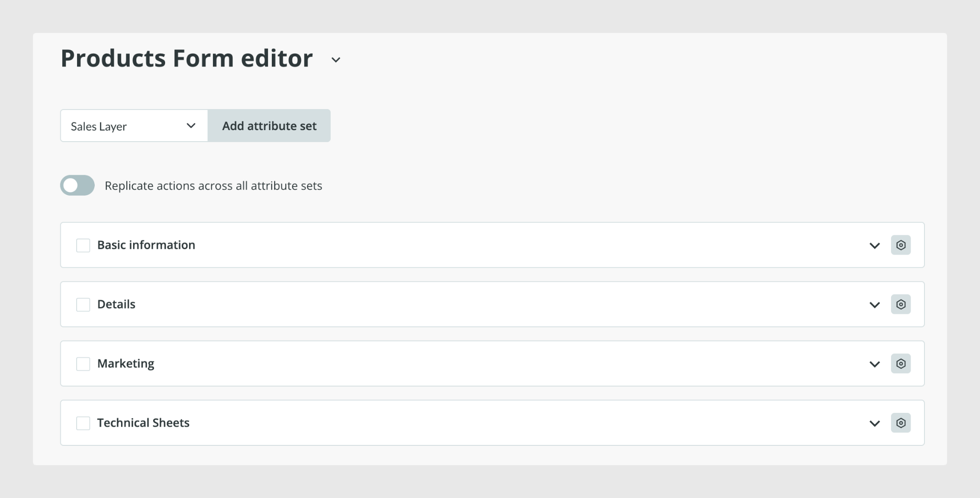Click the Add attribute set button
The width and height of the screenshot is (980, 498).
269,126
